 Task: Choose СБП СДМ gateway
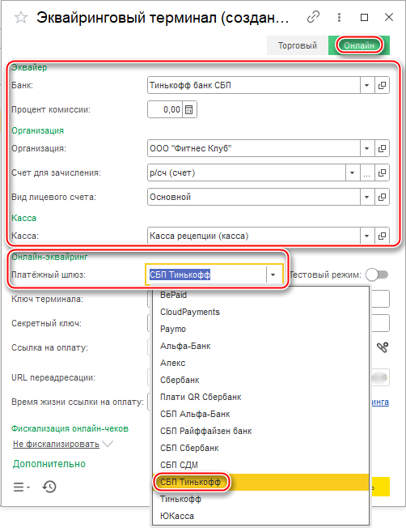pos(260,465)
